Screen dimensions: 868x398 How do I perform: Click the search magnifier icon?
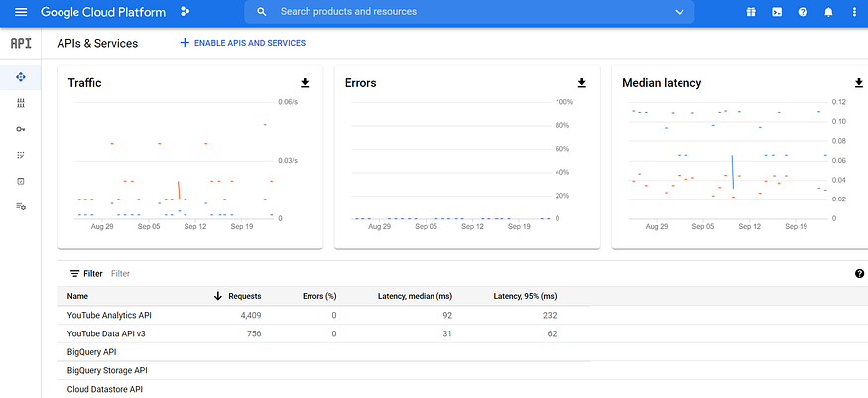[263, 12]
